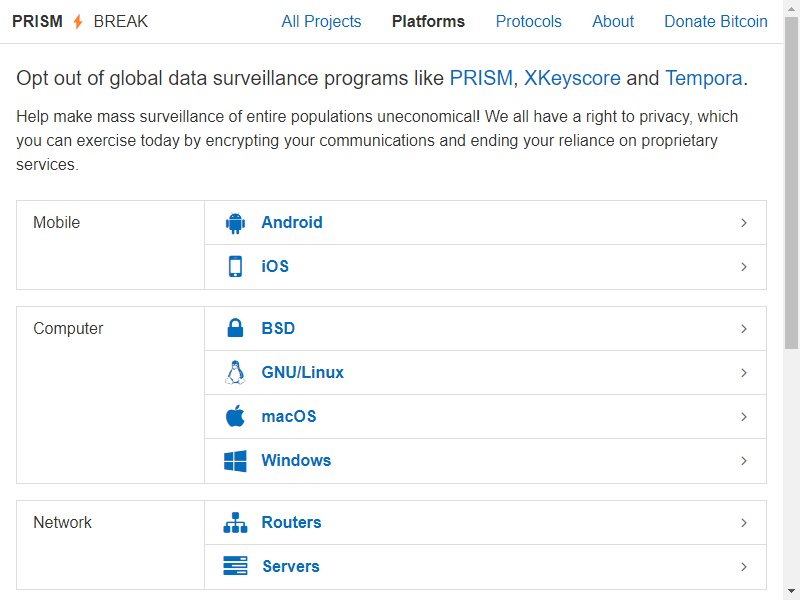Expand the GNU/Linux row chevron
Screen dimensions: 800x600
coord(744,373)
